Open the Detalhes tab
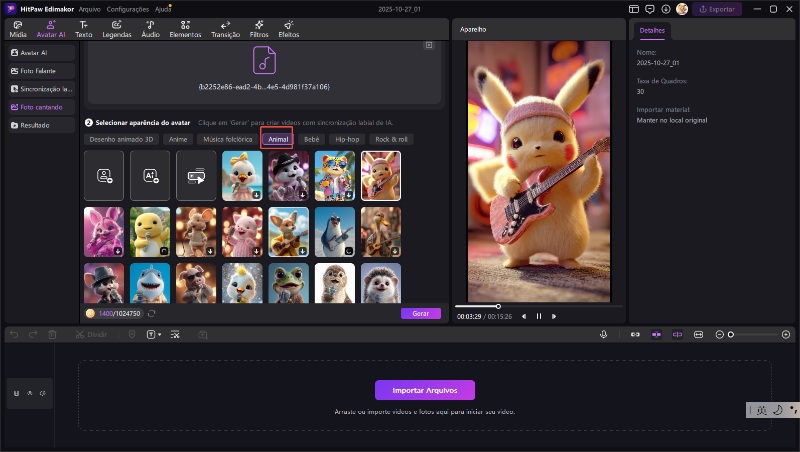Screen dimensions: 800x452 tap(652, 31)
